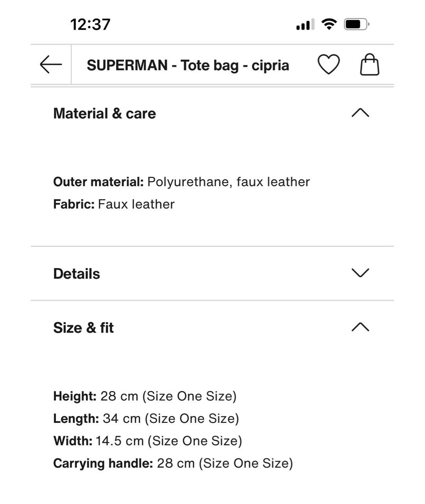Collapse Material & care with chevron

coord(360,113)
